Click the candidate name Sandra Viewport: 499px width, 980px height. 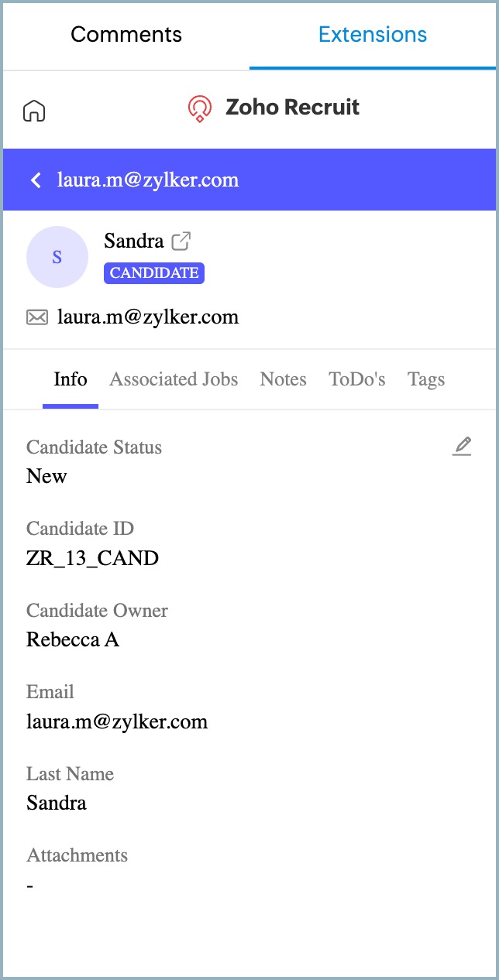pyautogui.click(x=133, y=241)
